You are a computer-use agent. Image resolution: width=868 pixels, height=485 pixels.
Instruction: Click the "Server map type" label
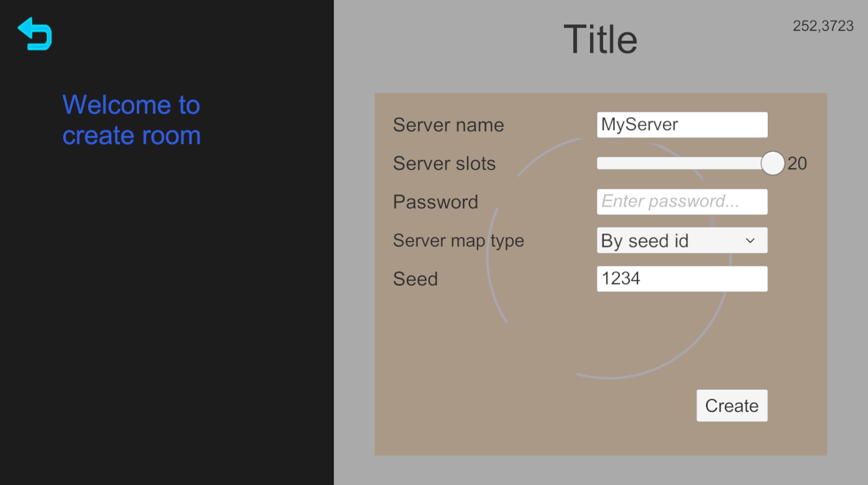pos(458,241)
